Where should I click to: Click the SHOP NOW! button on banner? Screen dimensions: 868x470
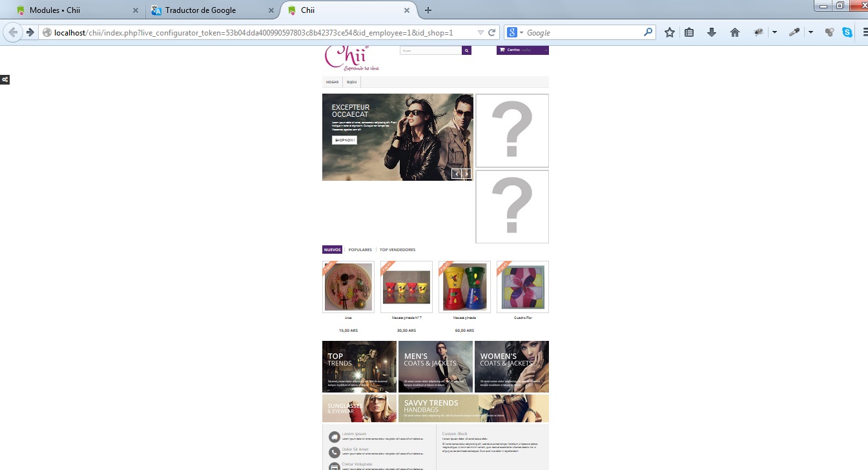point(344,140)
